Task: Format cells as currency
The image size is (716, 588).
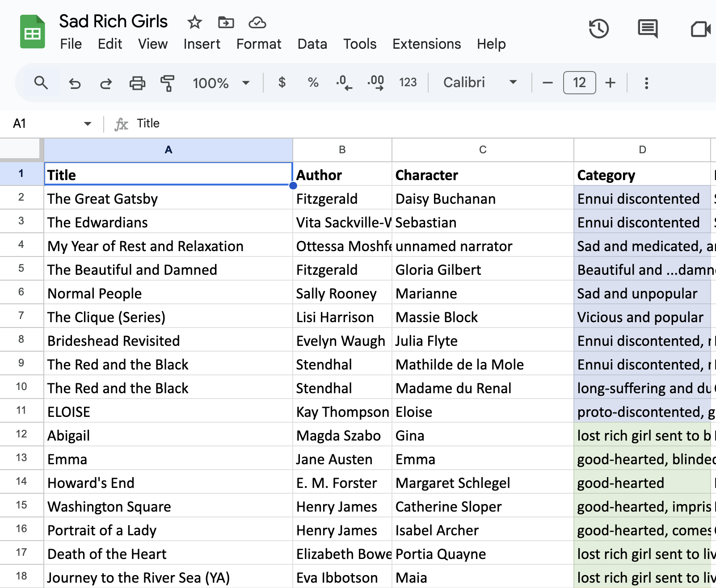Action: click(282, 83)
